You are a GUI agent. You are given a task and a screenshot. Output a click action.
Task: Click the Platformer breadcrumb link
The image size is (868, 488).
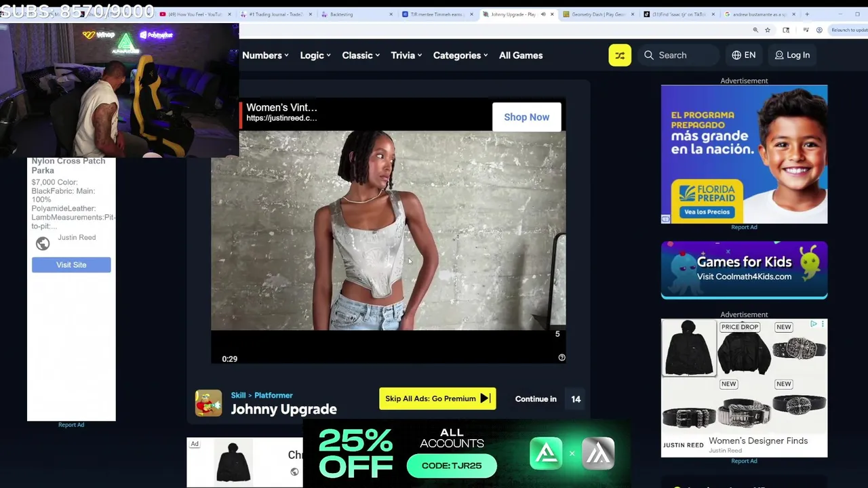pyautogui.click(x=273, y=395)
